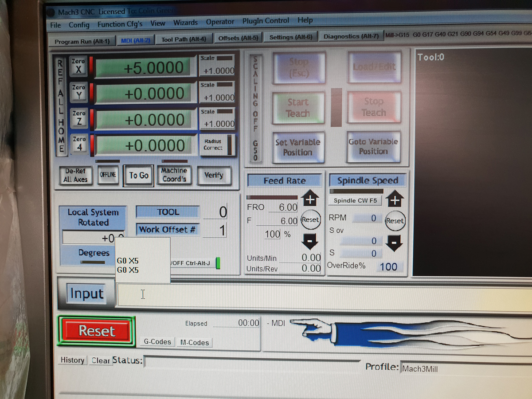Click the Z axis DRO value
This screenshot has width=532, height=399.
pos(145,120)
